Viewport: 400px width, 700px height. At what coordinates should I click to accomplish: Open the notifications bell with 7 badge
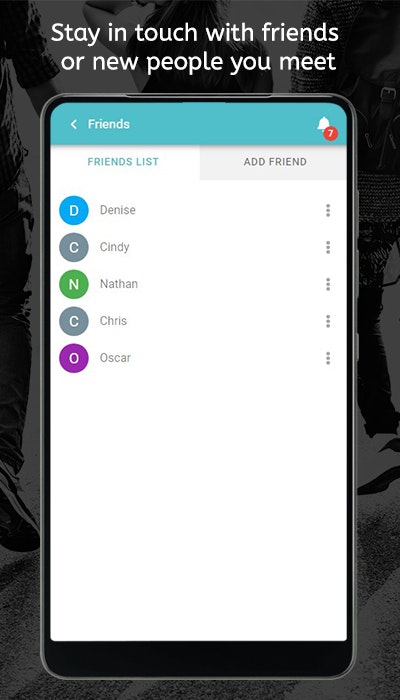326,127
